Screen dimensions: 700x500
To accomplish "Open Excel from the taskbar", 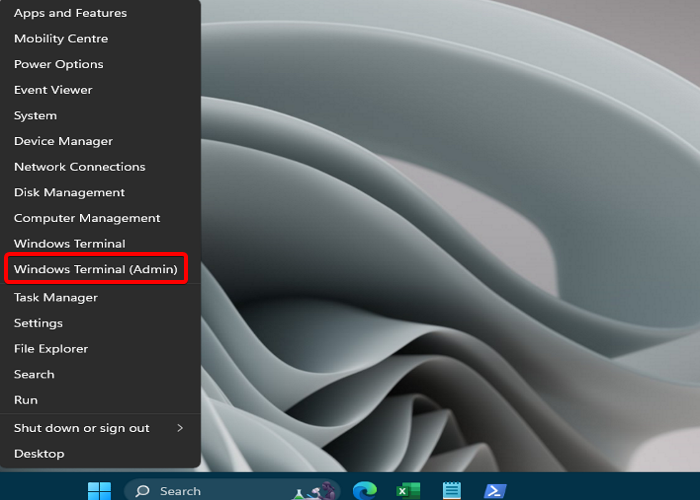I will click(408, 491).
